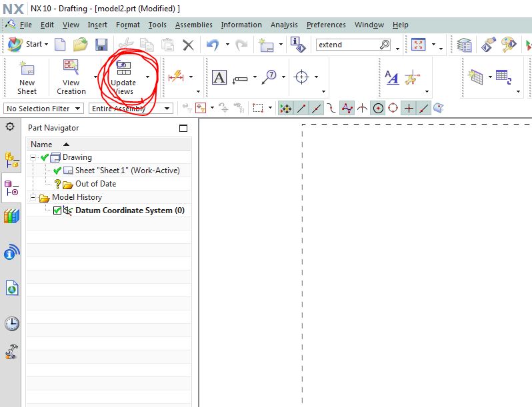Select the Balloon annotation tool
The width and height of the screenshot is (532, 407).
click(269, 77)
